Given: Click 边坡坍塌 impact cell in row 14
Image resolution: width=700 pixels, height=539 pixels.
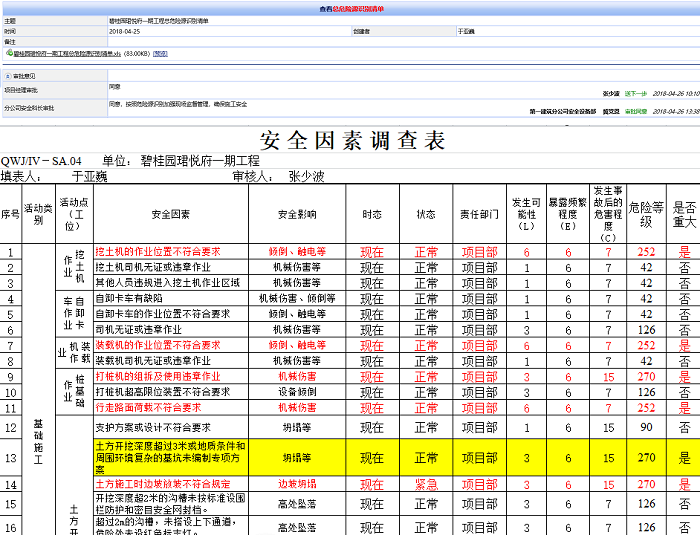Looking at the screenshot, I should (297, 484).
